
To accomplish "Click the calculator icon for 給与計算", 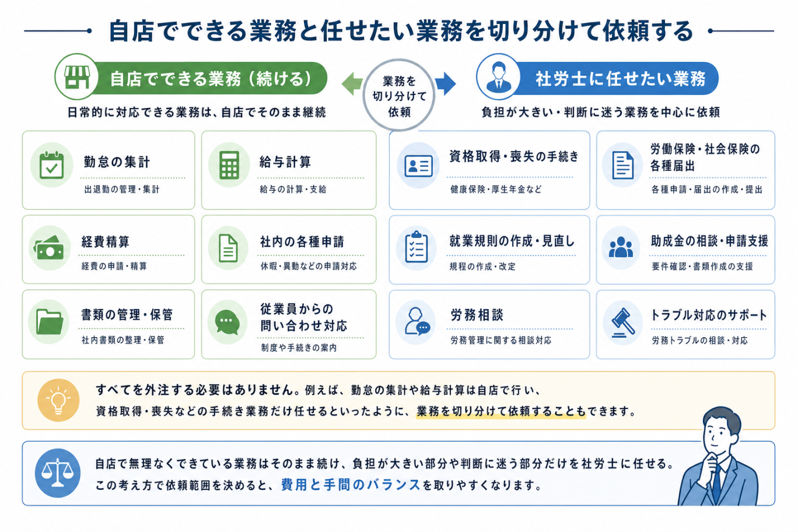I will pyautogui.click(x=229, y=166).
